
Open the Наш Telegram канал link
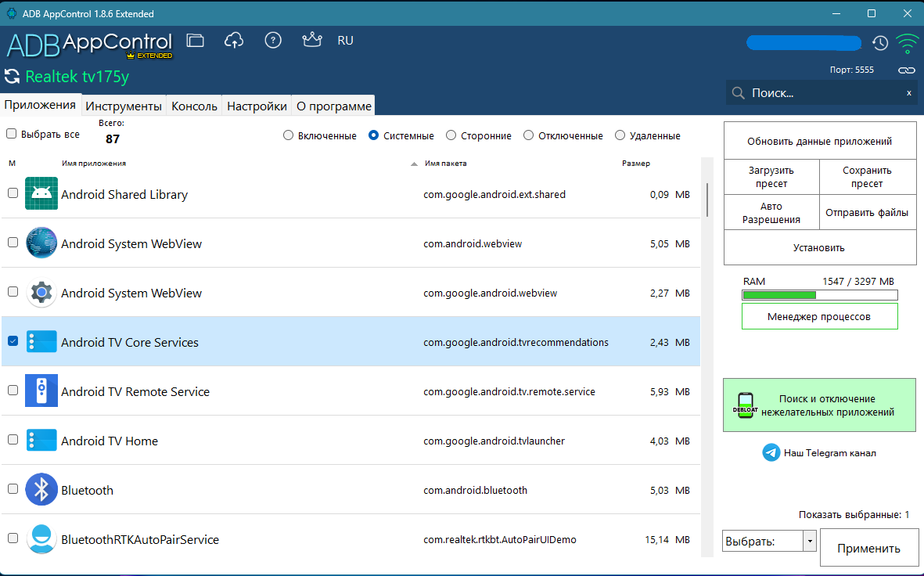tap(829, 453)
